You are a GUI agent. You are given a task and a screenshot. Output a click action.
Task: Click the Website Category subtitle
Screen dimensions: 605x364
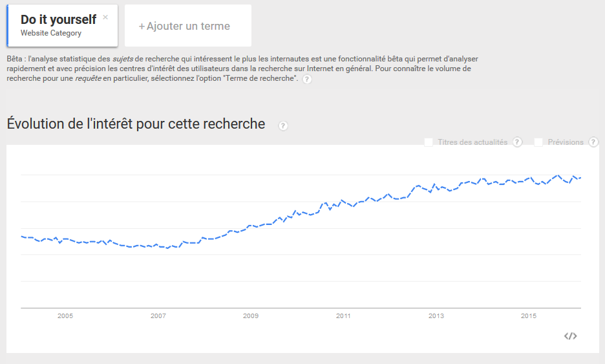point(51,33)
